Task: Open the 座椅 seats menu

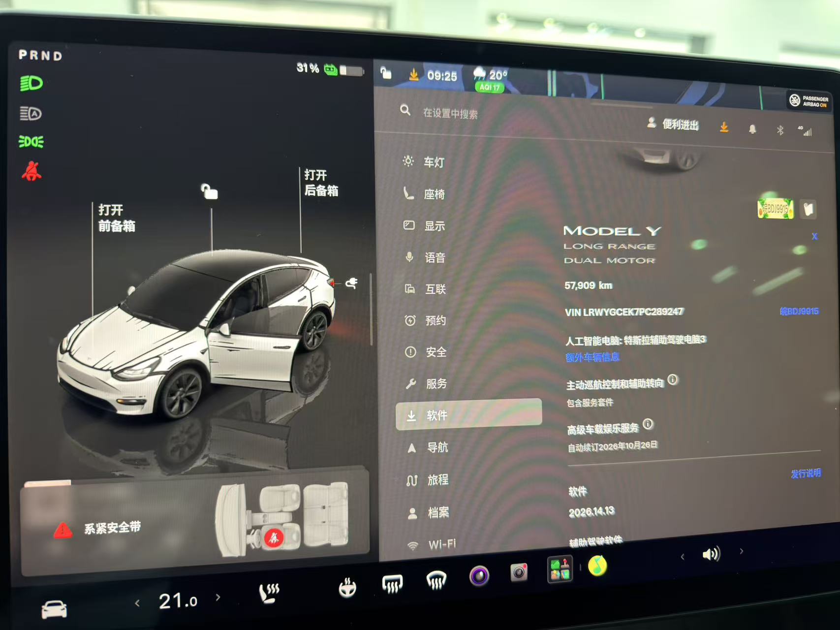Action: pyautogui.click(x=424, y=194)
